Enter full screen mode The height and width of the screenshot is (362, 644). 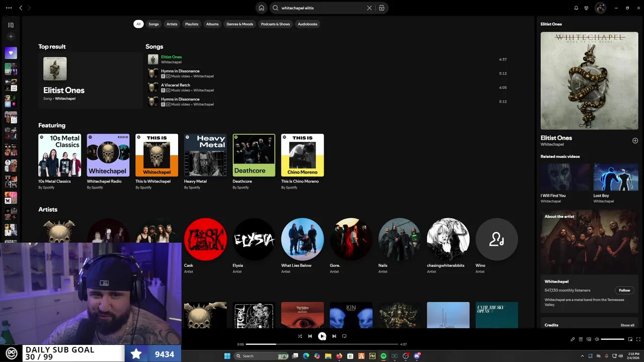[638, 339]
